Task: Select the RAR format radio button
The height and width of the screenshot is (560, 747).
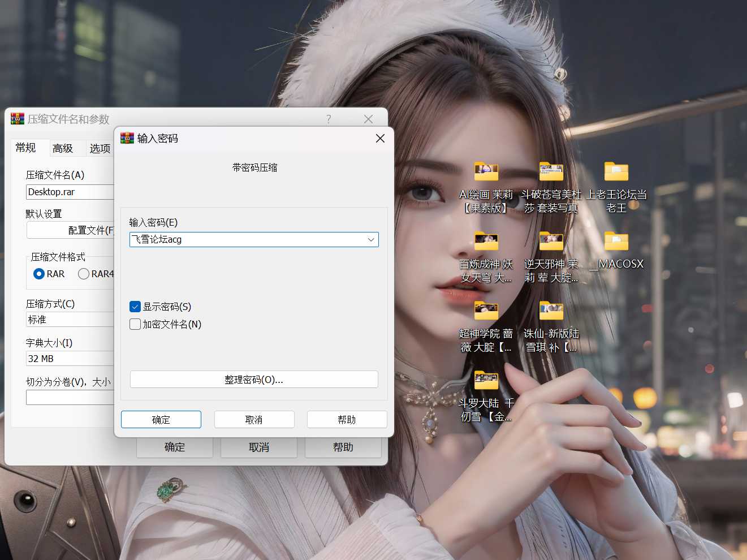Action: [39, 274]
